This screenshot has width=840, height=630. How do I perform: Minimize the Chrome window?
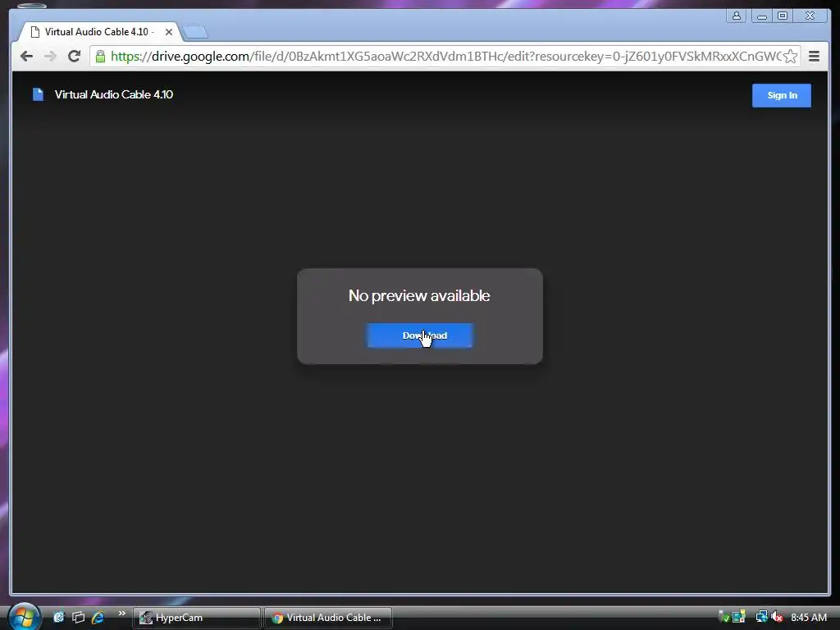(x=762, y=16)
